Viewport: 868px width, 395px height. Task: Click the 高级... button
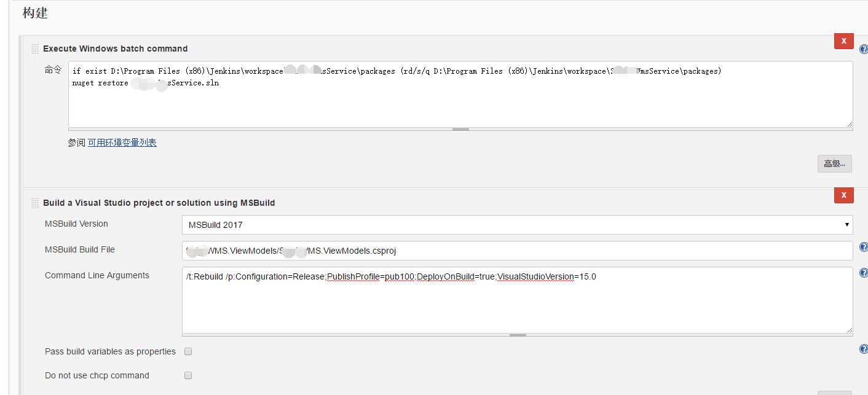coord(834,163)
